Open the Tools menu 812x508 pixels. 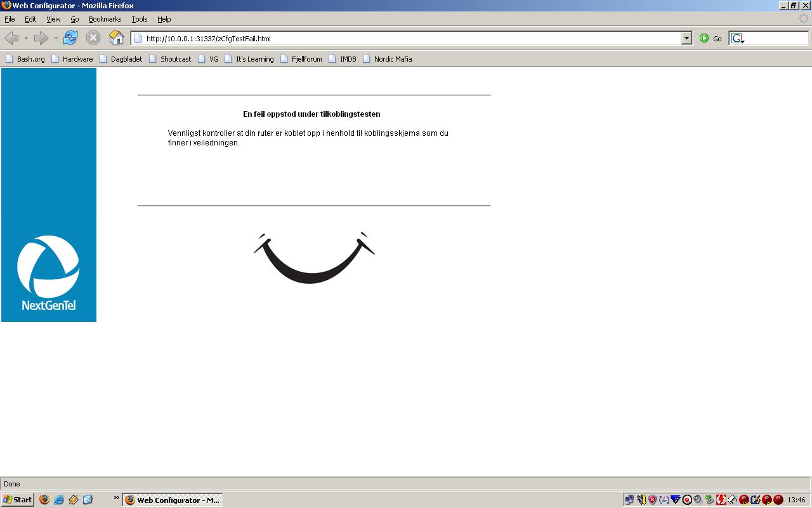[x=140, y=19]
